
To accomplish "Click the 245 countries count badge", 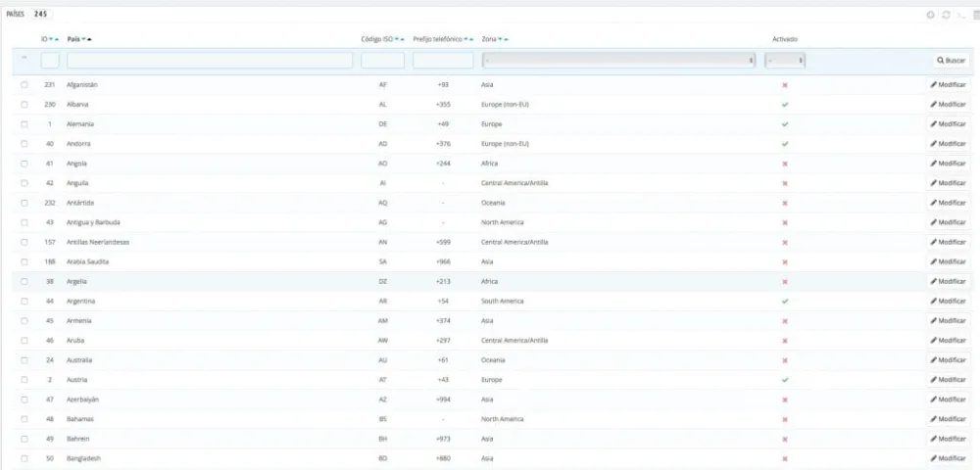I will click(39, 14).
